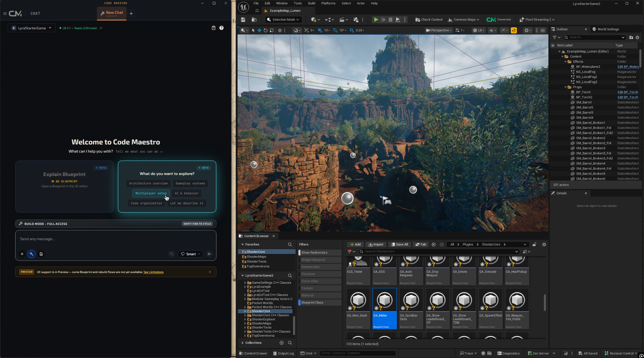Toggle the Curve Atlas filter
644x358 pixels.
tap(320, 281)
